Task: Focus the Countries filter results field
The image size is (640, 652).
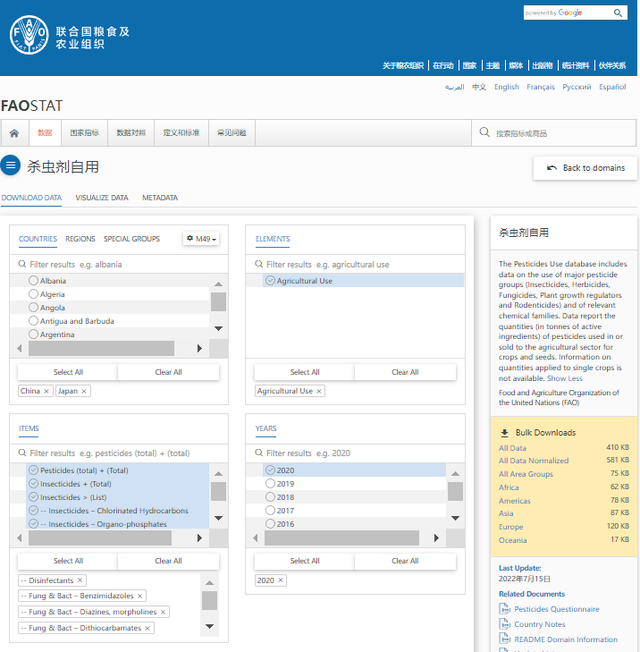Action: click(x=119, y=264)
